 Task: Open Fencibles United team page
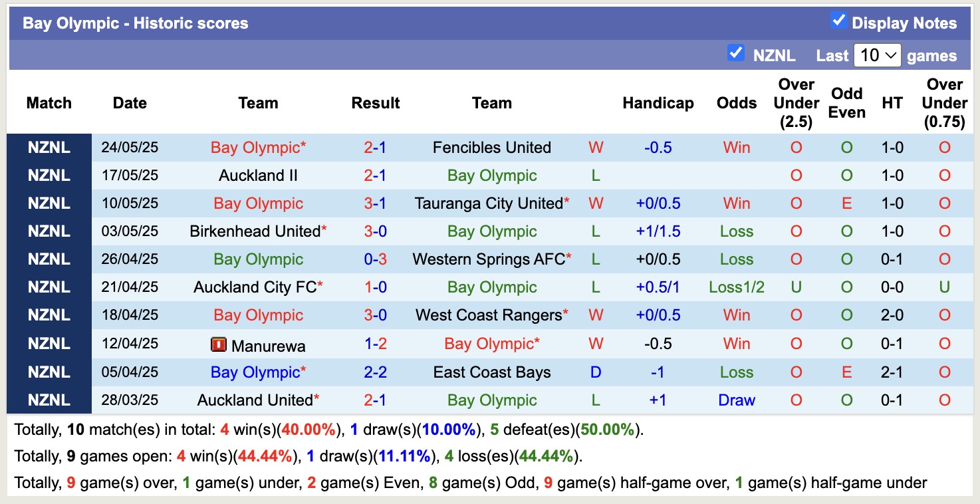click(491, 148)
